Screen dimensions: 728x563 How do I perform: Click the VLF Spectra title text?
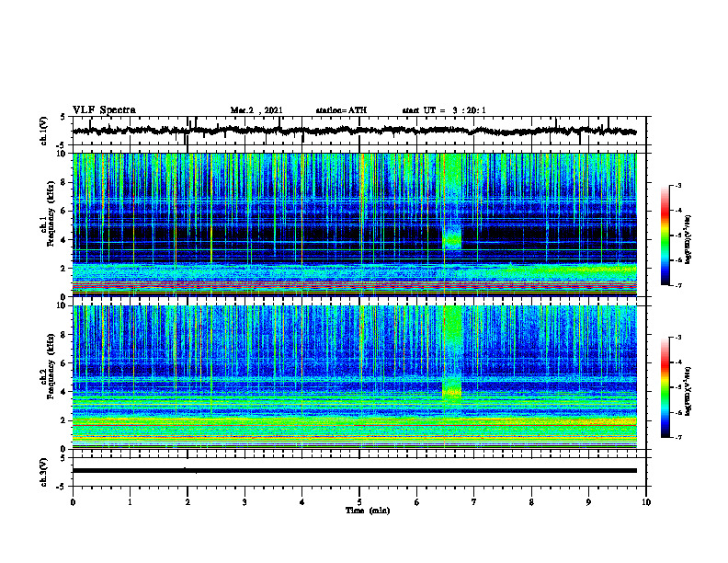pos(104,110)
